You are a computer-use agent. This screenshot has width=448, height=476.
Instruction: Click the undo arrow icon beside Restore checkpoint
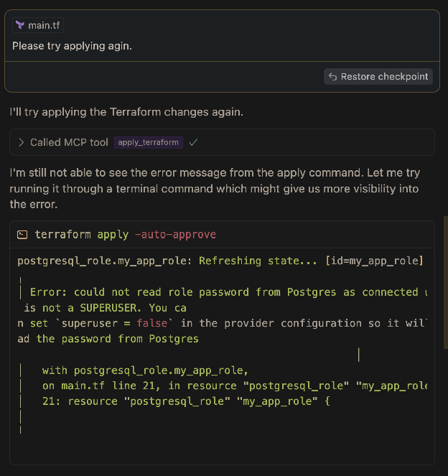(332, 76)
